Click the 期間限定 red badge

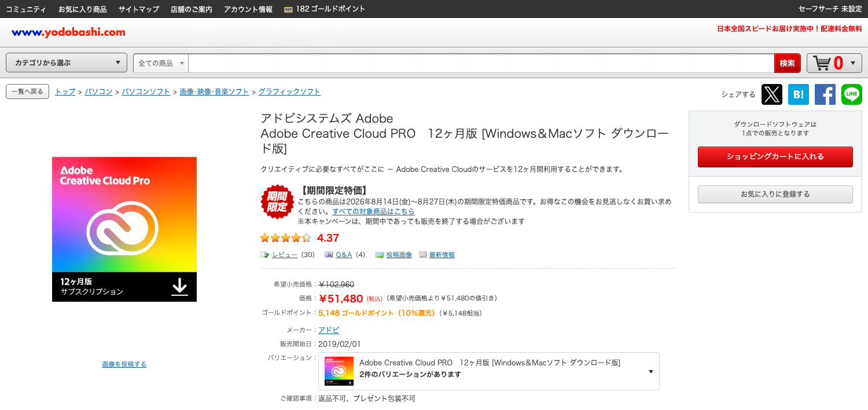(x=277, y=203)
